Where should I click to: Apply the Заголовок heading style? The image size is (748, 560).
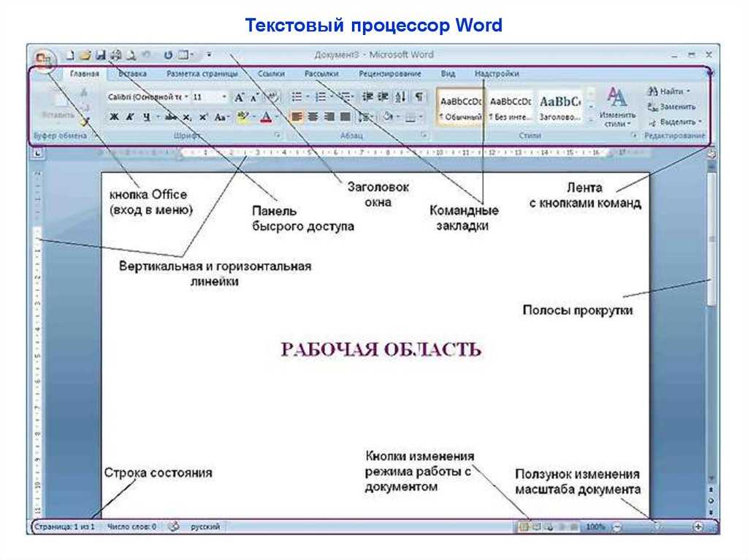point(560,107)
